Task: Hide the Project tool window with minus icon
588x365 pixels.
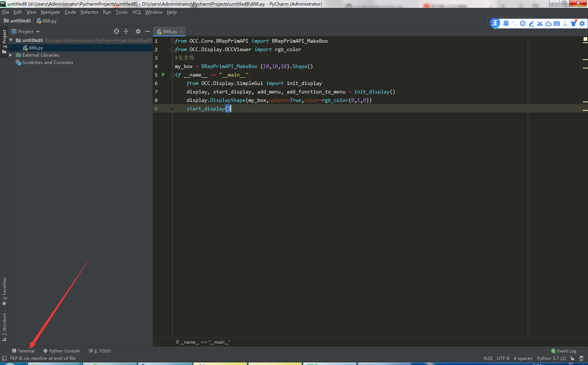Action: [x=147, y=31]
